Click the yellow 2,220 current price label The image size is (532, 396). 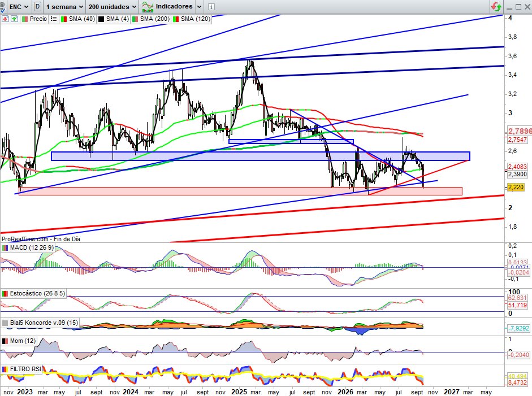coord(516,187)
